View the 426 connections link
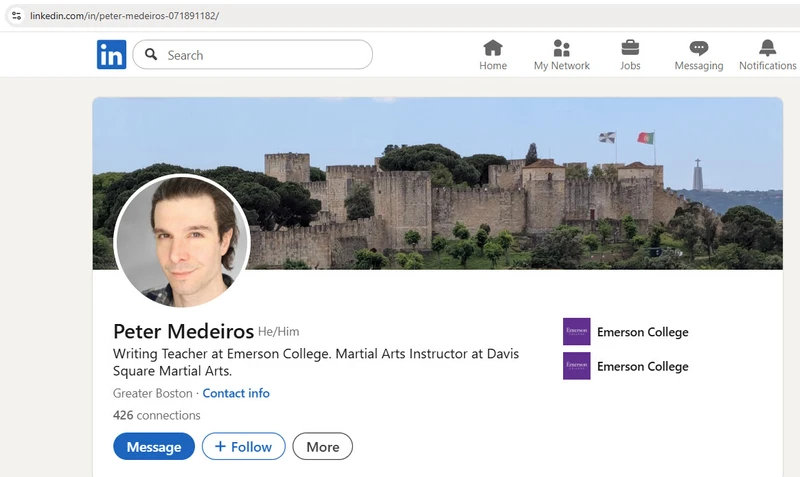 (157, 415)
